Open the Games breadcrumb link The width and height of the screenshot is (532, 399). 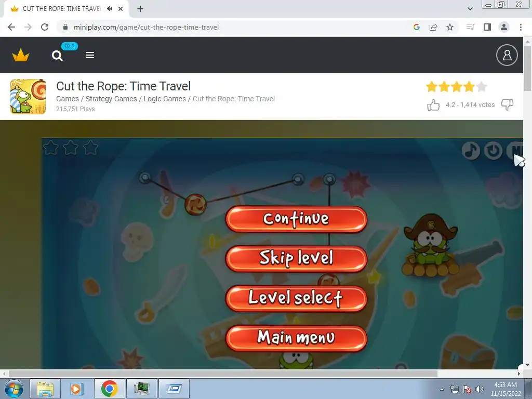point(67,99)
